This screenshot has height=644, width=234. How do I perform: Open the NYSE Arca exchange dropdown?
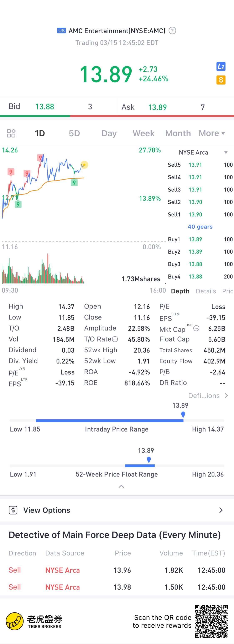(203, 152)
